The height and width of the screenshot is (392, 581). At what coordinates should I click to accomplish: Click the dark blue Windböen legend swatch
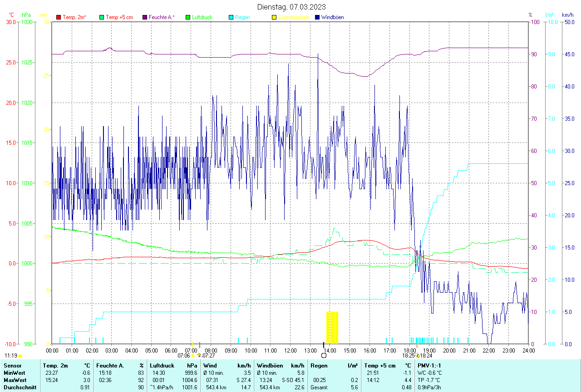(317, 17)
